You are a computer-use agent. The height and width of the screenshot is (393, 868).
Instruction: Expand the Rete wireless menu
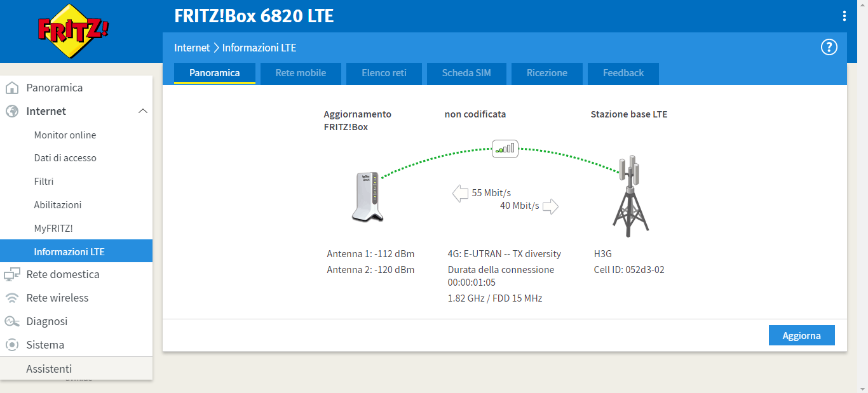point(57,298)
